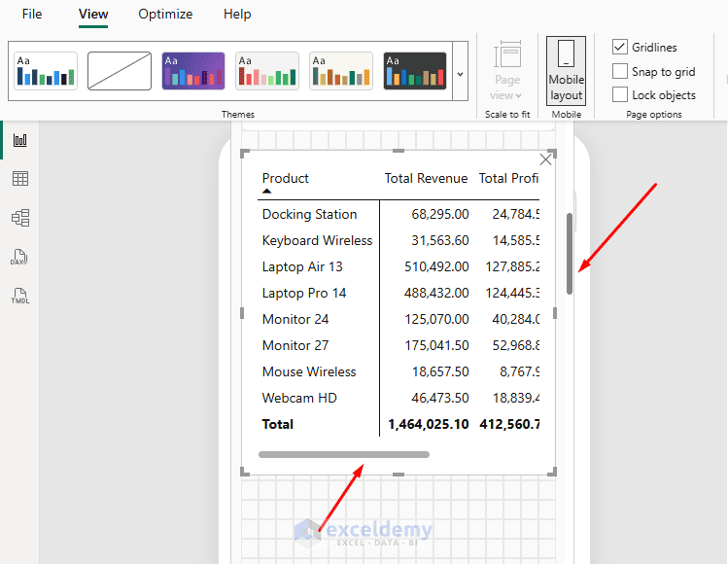
Task: Click the top-left resize handle of visual
Action: (245, 154)
